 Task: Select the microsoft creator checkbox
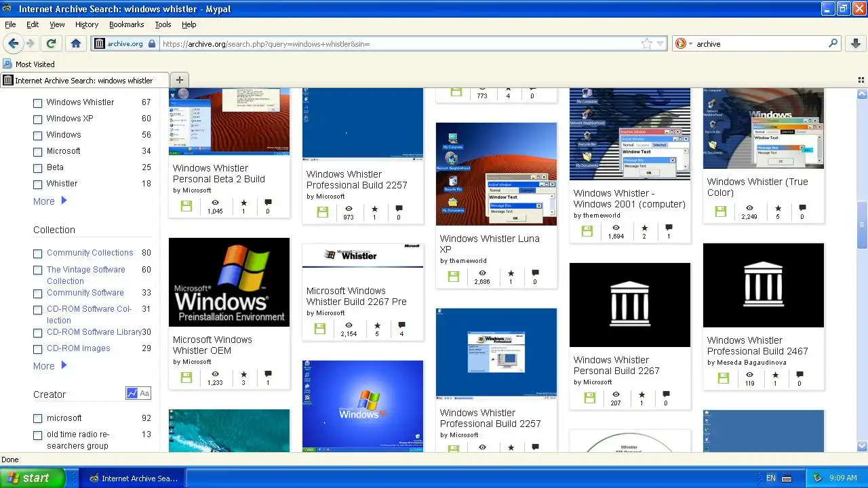click(38, 419)
